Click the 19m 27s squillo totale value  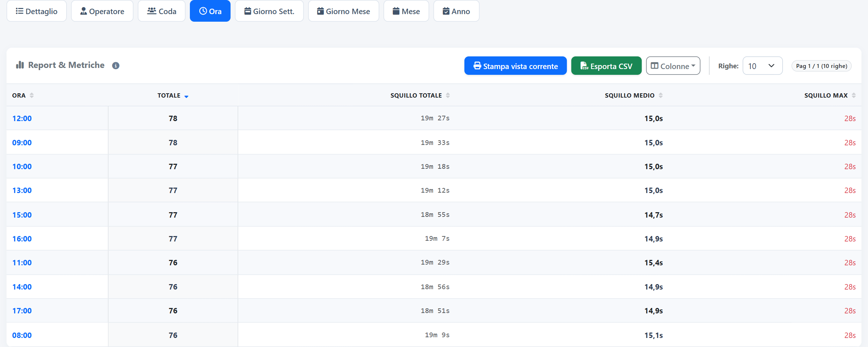[x=435, y=118]
